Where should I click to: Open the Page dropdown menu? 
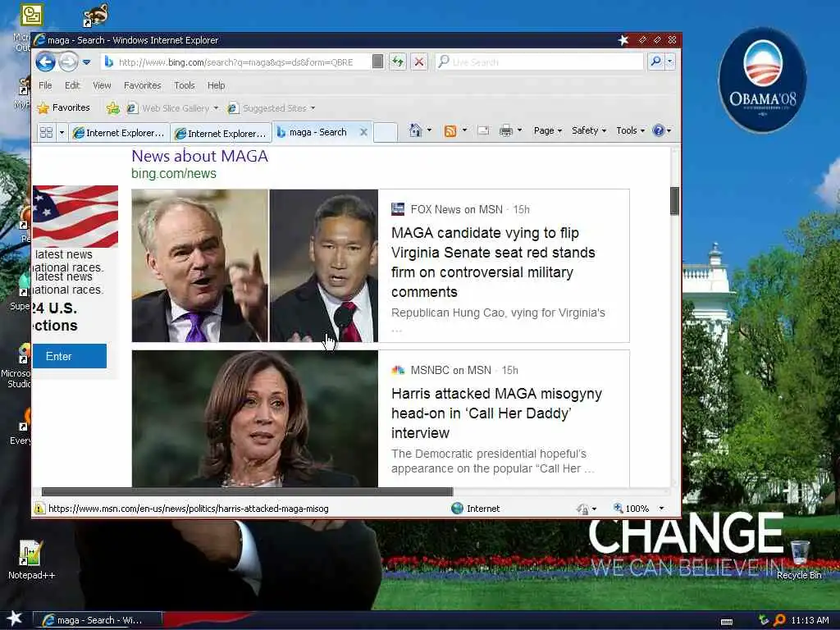[547, 130]
